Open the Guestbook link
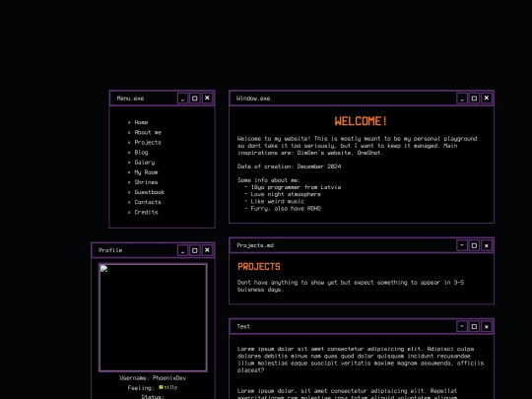Screen dimensions: 532x399 point(150,192)
